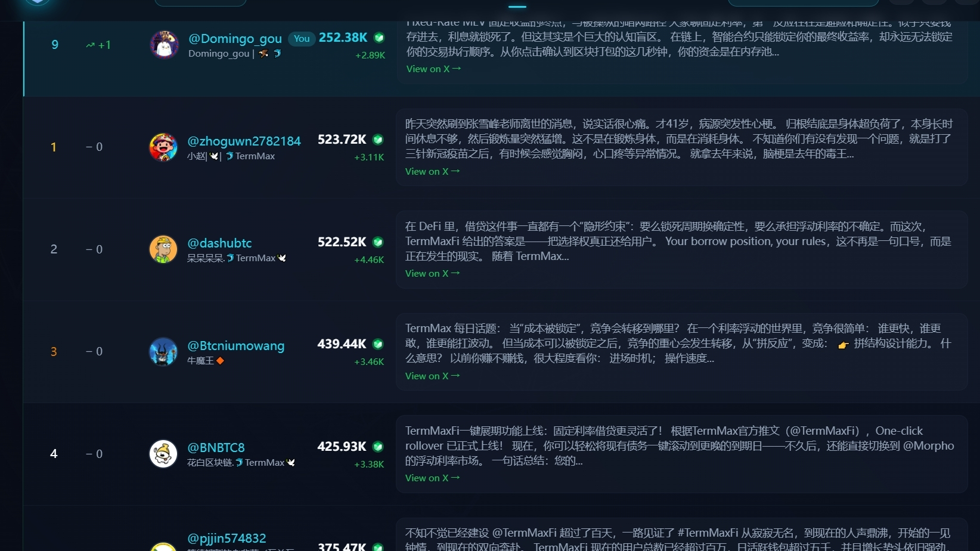Click the +2.89K gain value
This screenshot has height=551, width=980.
coord(370,55)
